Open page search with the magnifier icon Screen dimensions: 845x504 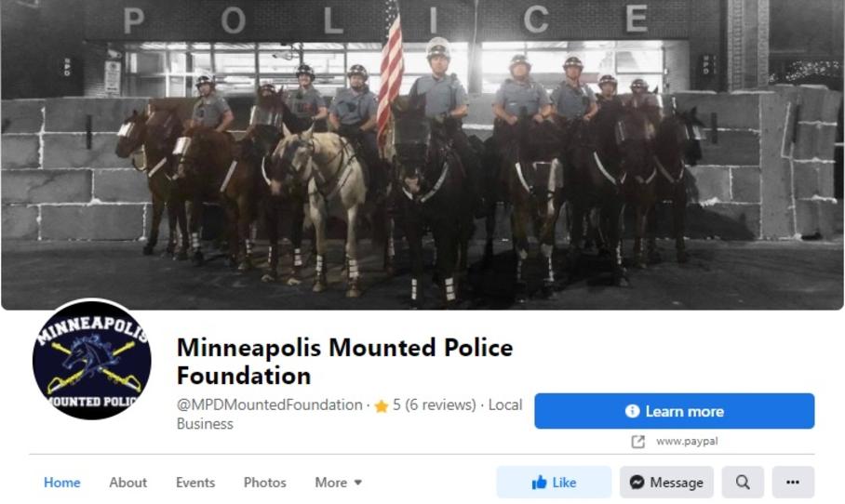[743, 483]
